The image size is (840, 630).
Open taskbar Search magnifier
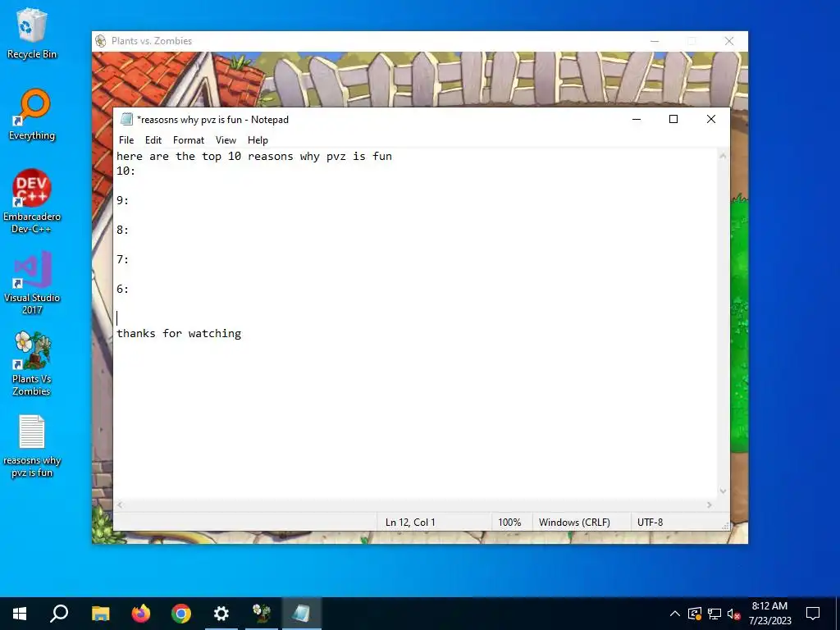click(x=59, y=614)
